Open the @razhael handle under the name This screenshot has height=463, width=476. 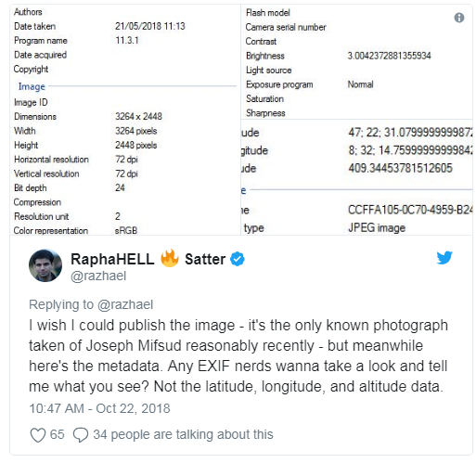click(98, 276)
